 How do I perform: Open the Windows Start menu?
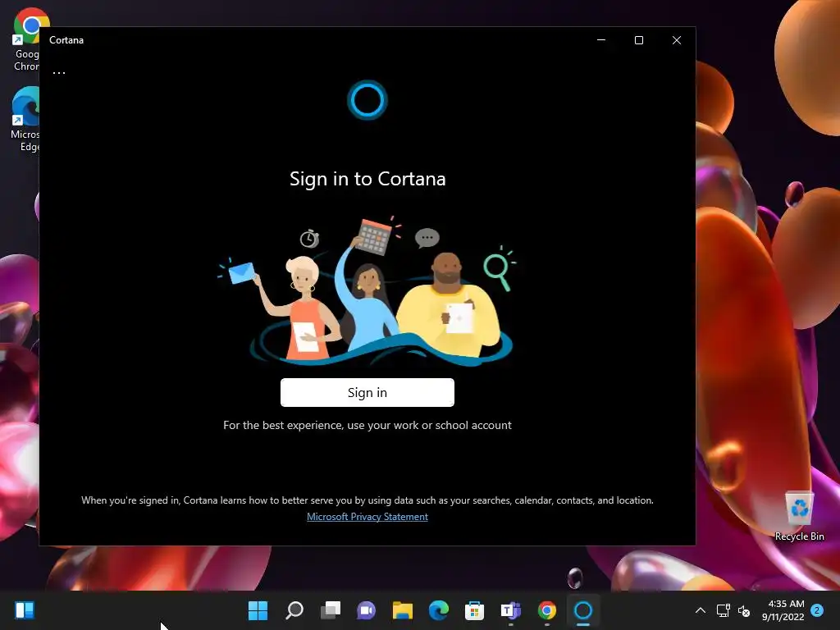[258, 610]
